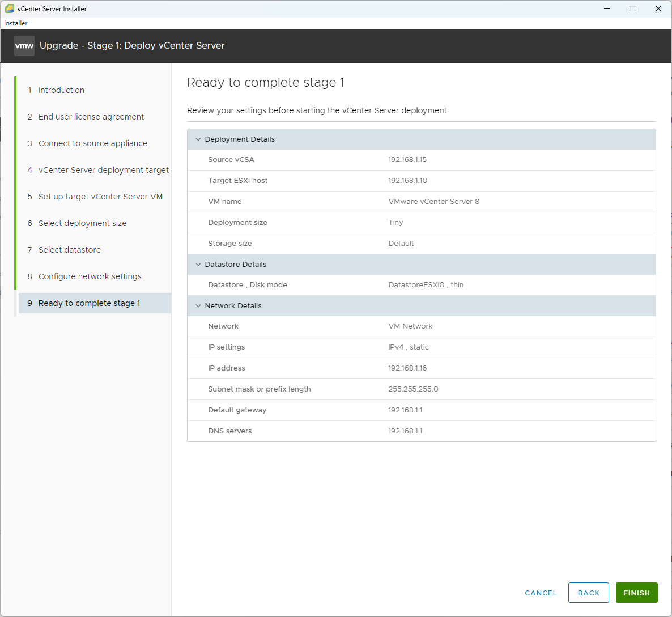Select the End user license agreement step
Viewport: 672px width, 617px height.
tap(91, 116)
